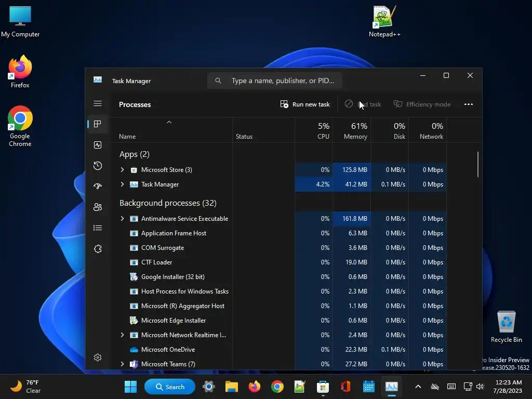The image size is (532, 399).
Task: Sort processes by Network column
Action: [428, 130]
